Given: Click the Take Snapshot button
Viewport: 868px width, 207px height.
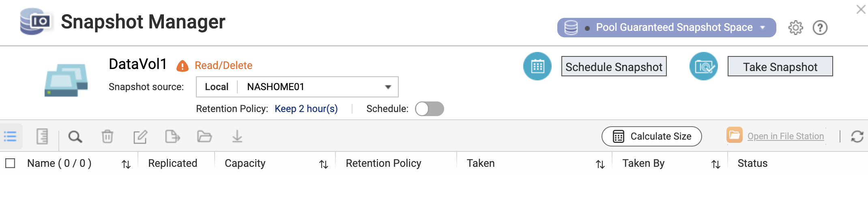Looking at the screenshot, I should pos(780,66).
